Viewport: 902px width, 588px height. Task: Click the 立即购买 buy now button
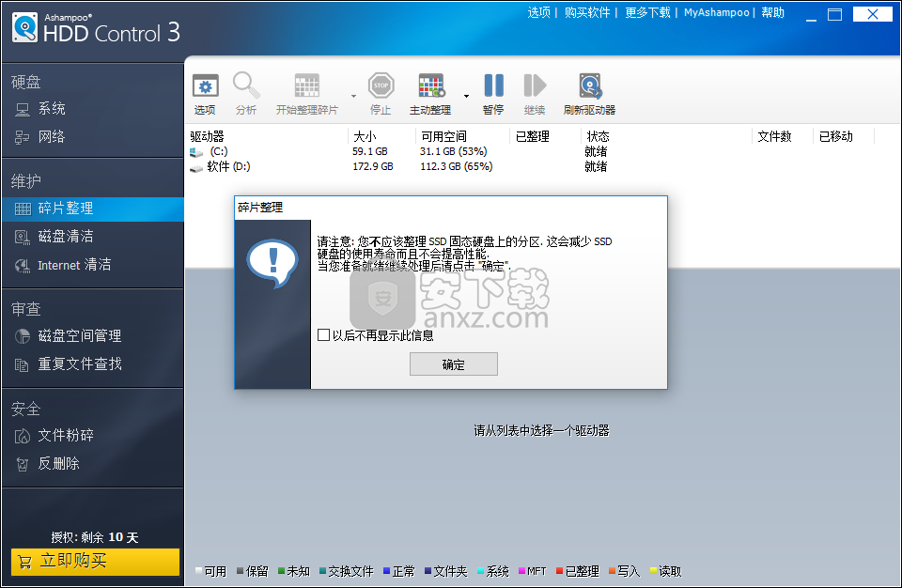95,562
